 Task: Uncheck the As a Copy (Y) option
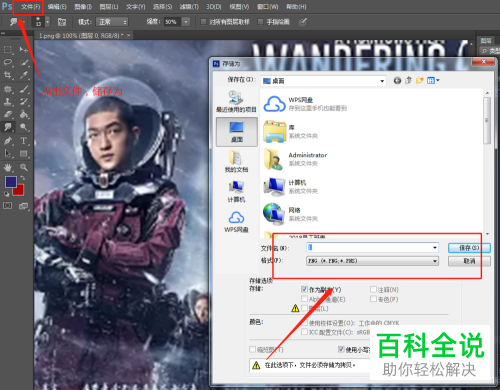[304, 289]
